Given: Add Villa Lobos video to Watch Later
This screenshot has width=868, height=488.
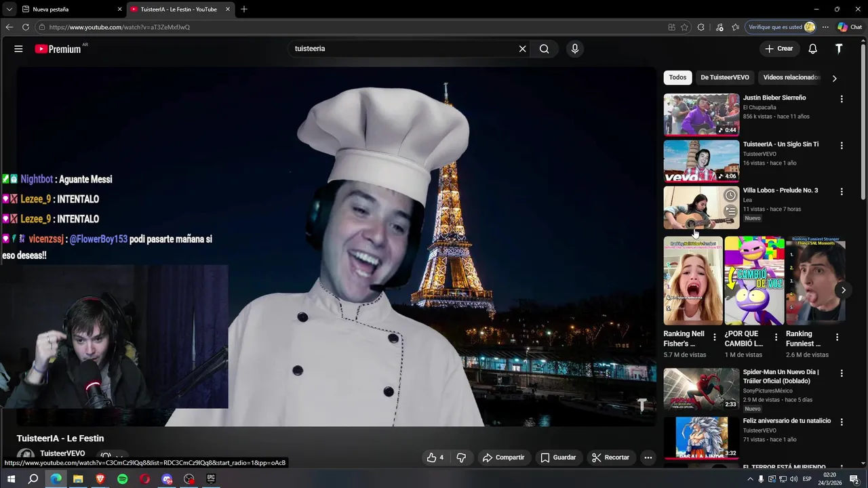Looking at the screenshot, I should coord(730,195).
